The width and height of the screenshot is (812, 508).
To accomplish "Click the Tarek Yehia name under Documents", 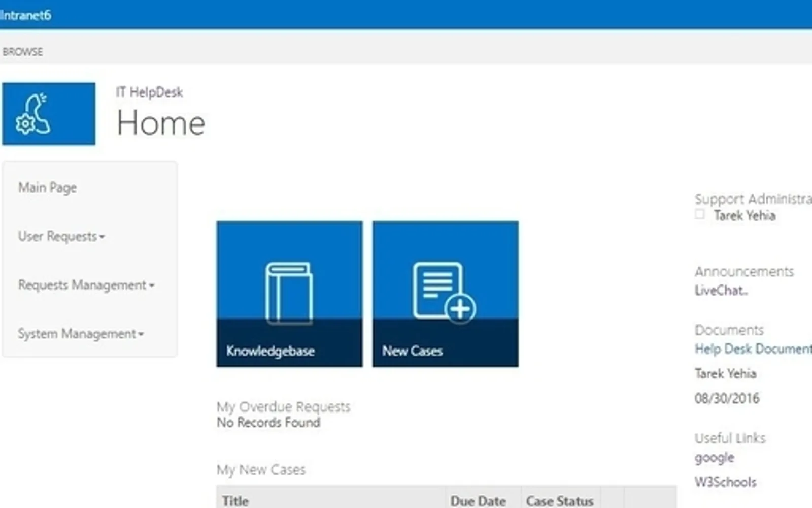I will [x=726, y=373].
